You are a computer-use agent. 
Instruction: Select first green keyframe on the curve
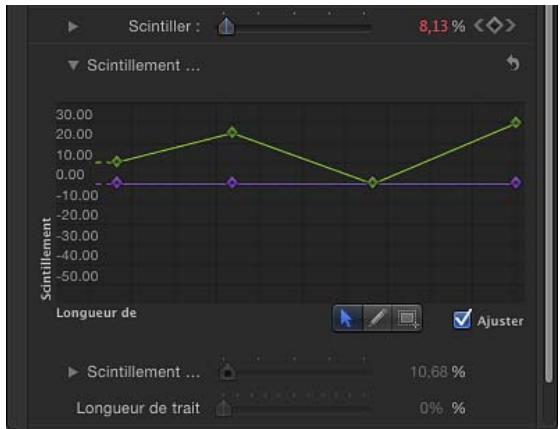pyautogui.click(x=117, y=162)
